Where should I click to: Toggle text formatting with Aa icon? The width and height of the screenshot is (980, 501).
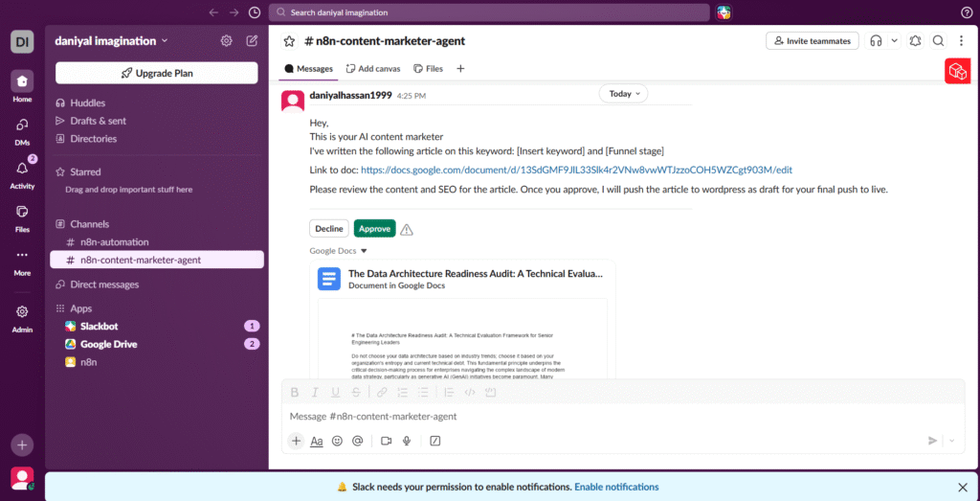(x=317, y=441)
